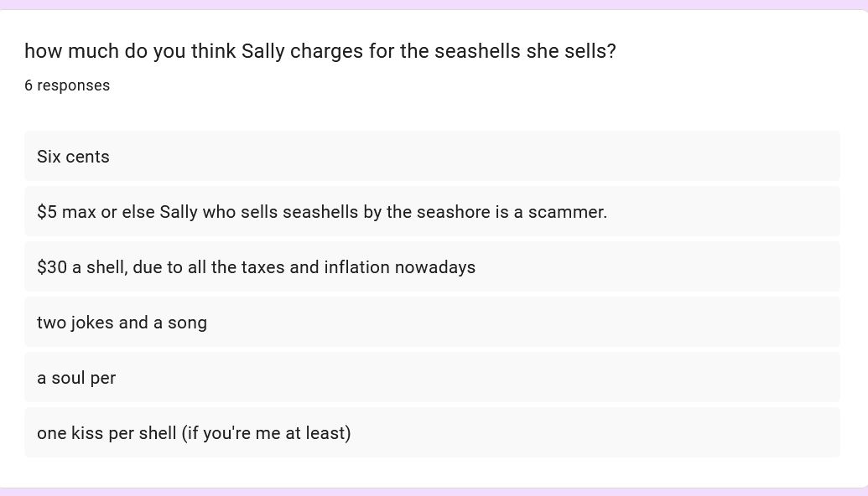Select the "a soul per" response row
This screenshot has width=868, height=496.
(x=432, y=378)
